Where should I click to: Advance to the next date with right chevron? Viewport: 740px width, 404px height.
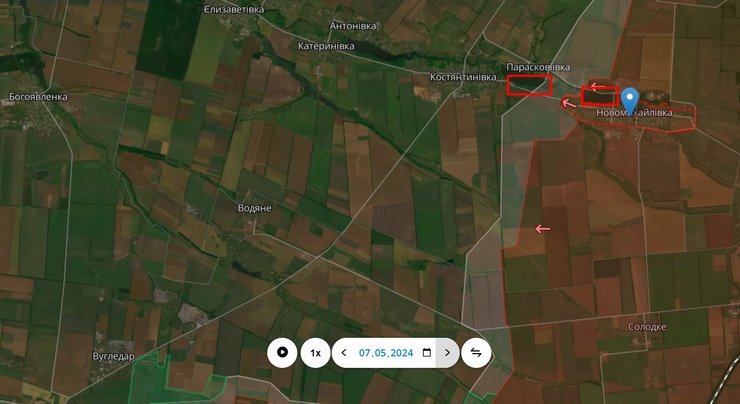(x=447, y=353)
